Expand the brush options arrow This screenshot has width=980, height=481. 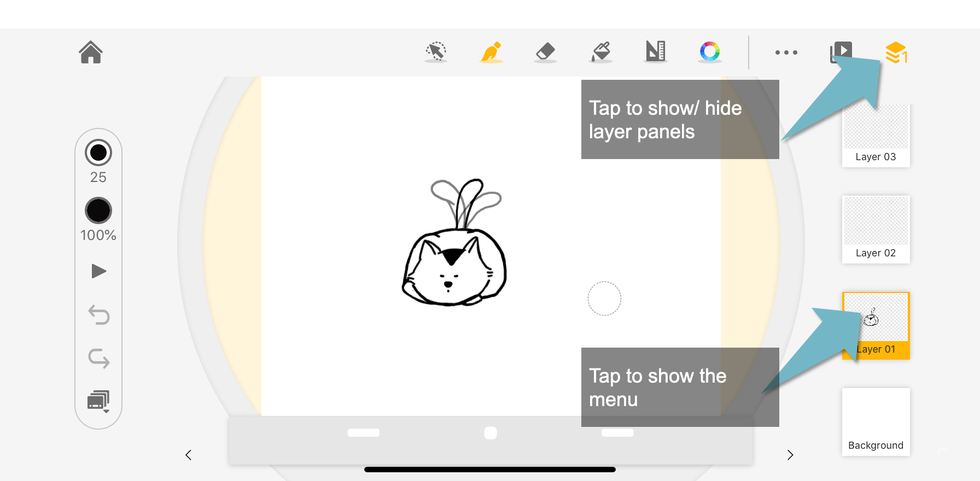[x=98, y=271]
